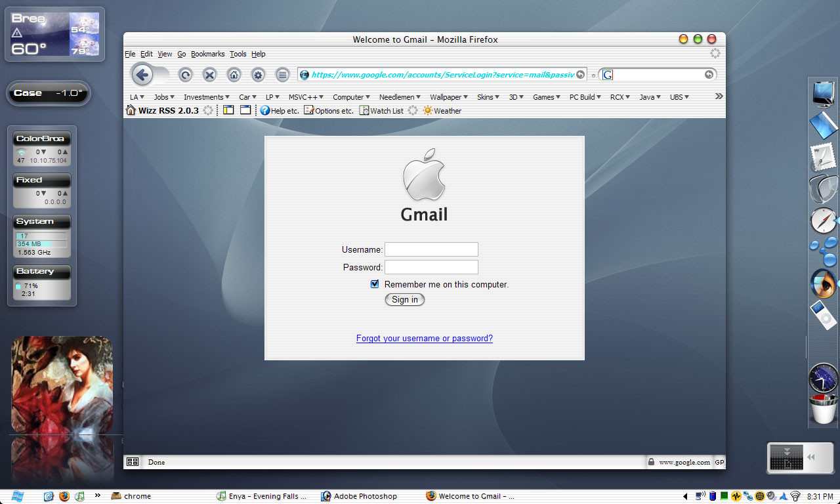The height and width of the screenshot is (504, 840).
Task: Click the Firefox quick launch icon in taskbar
Action: coord(64,496)
